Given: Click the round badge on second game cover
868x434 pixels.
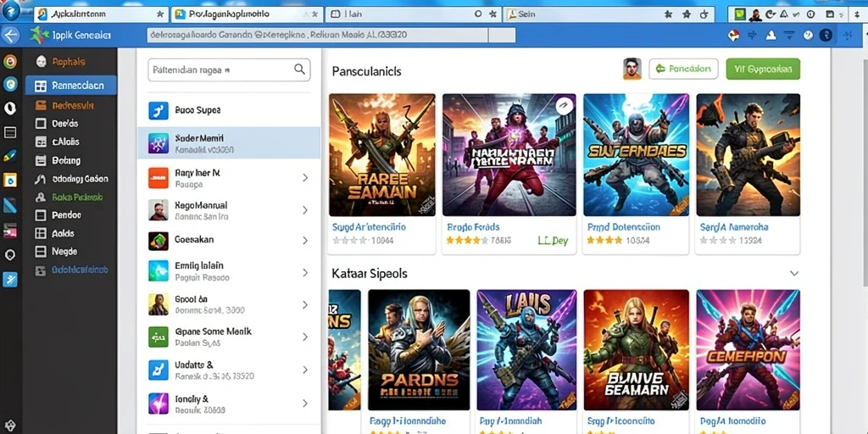Looking at the screenshot, I should [564, 106].
